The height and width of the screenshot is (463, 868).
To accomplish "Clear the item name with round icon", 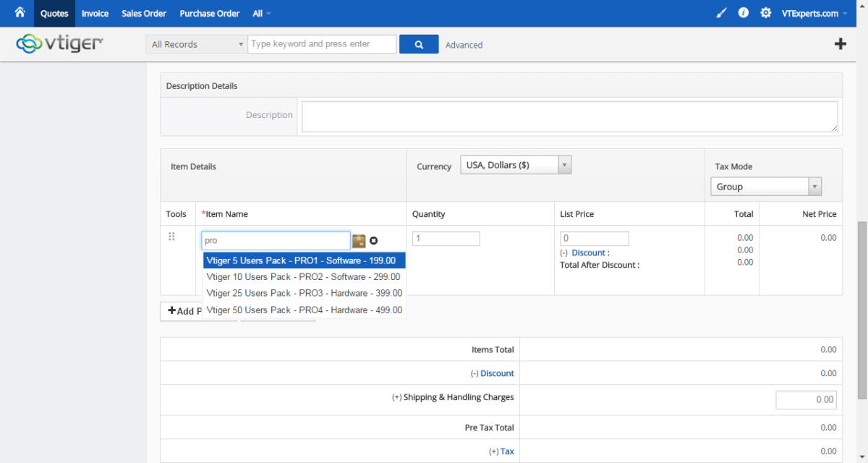I will (374, 240).
